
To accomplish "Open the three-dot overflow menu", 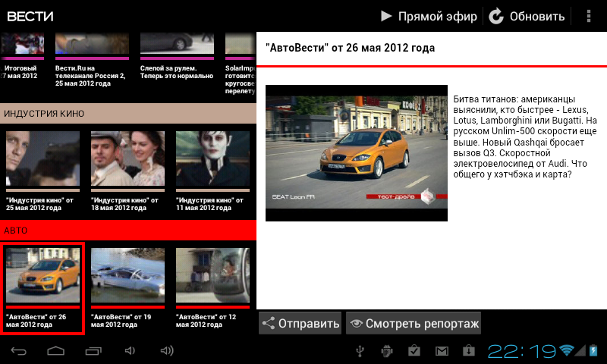I will point(589,16).
